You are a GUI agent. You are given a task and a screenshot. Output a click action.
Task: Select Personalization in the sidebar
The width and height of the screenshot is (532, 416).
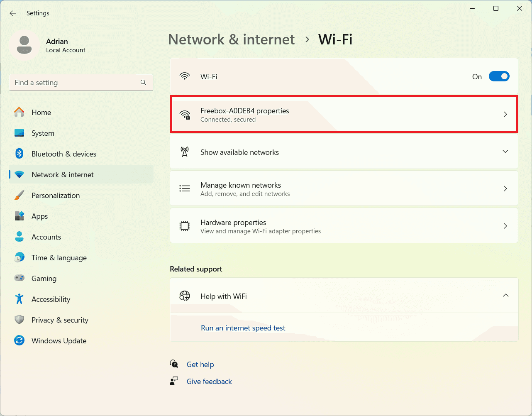pos(81,195)
